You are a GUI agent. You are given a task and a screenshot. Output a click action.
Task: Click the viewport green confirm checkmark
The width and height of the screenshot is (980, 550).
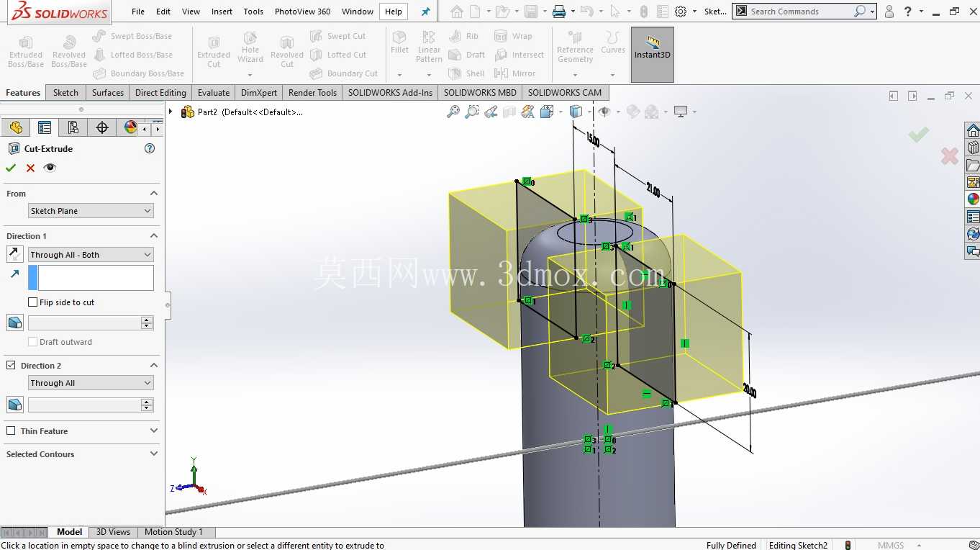(x=918, y=135)
